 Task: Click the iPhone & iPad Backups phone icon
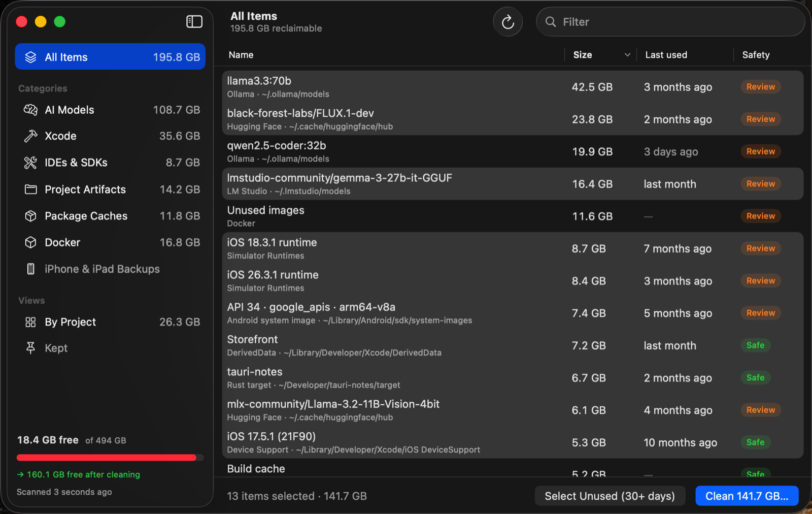[x=31, y=269]
